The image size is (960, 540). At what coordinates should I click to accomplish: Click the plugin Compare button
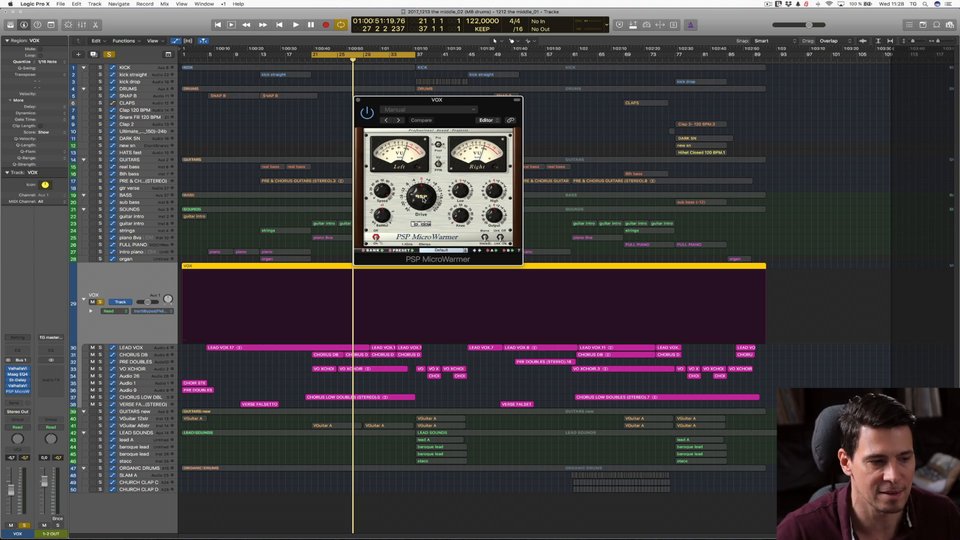click(421, 121)
